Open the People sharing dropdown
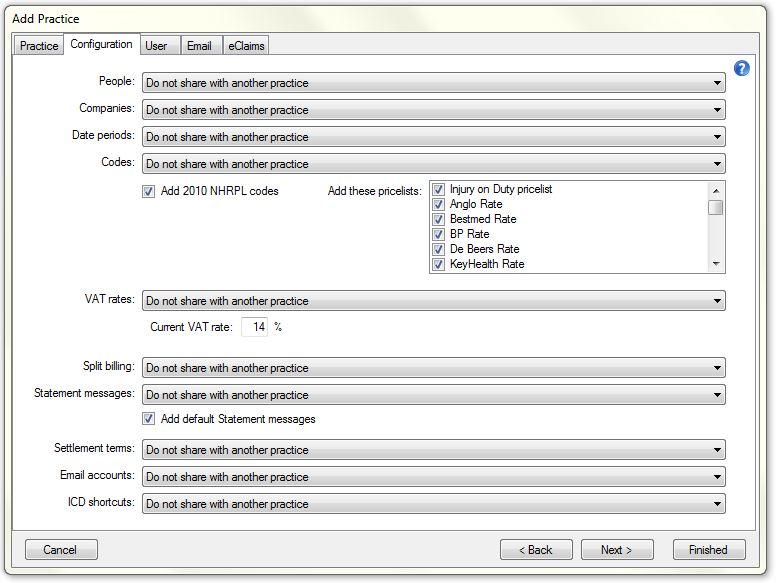The width and height of the screenshot is (778, 583). [433, 83]
